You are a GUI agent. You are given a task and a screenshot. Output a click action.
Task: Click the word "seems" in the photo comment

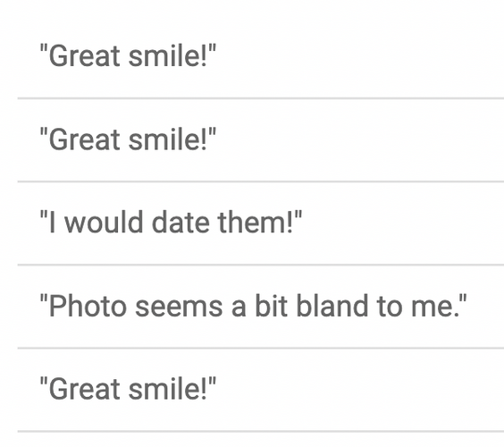(x=179, y=306)
